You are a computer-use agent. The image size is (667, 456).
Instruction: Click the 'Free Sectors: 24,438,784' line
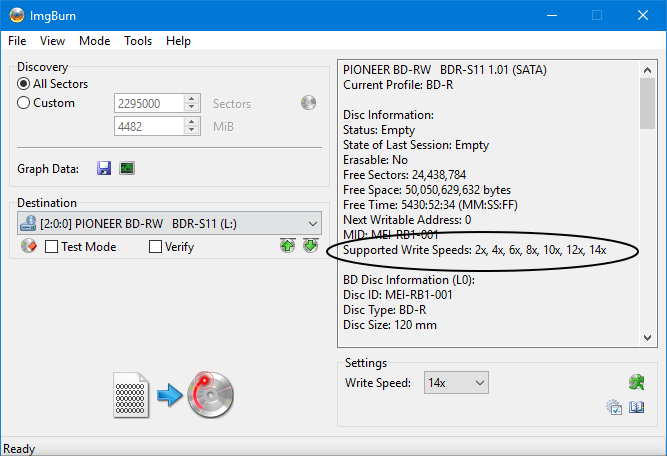[x=405, y=175]
